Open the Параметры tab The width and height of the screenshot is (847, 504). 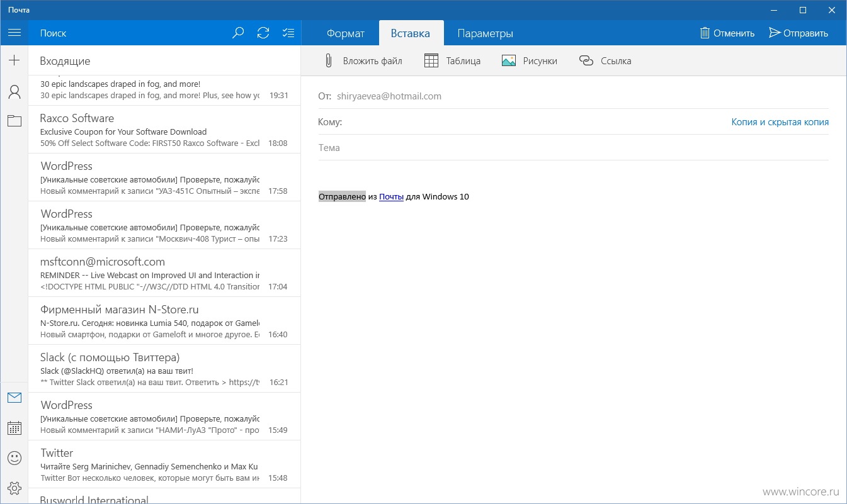click(x=485, y=33)
